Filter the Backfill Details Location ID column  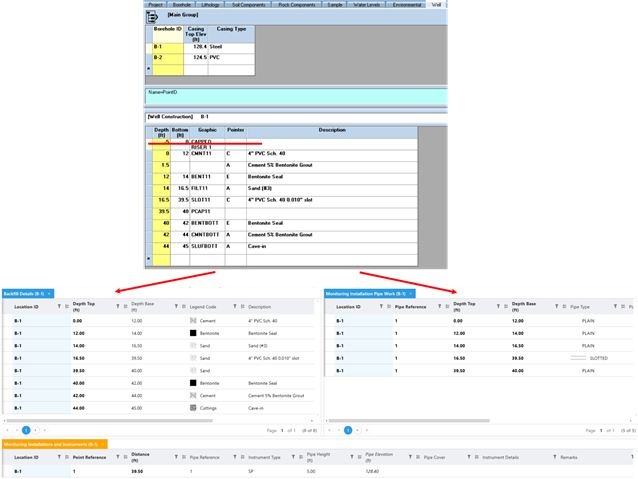tap(59, 306)
